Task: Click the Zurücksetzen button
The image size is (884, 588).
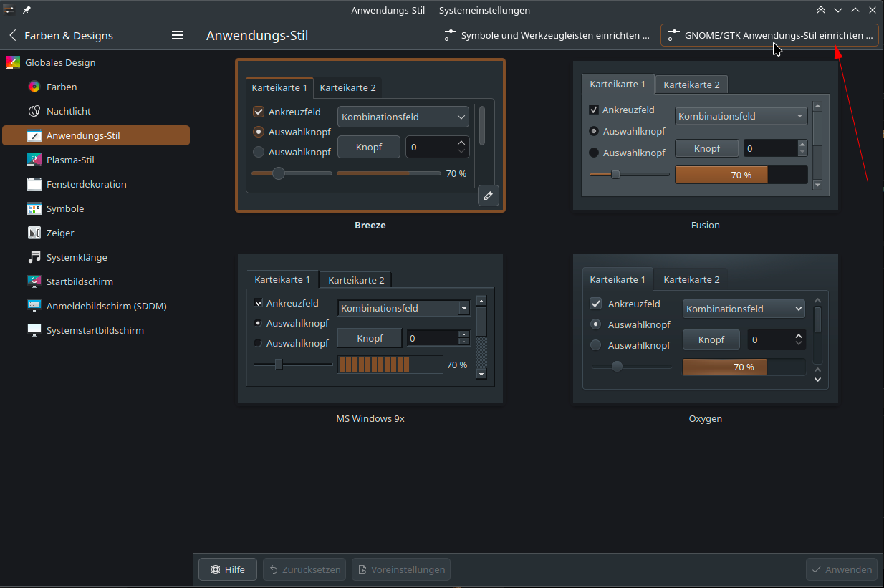Action: (304, 569)
